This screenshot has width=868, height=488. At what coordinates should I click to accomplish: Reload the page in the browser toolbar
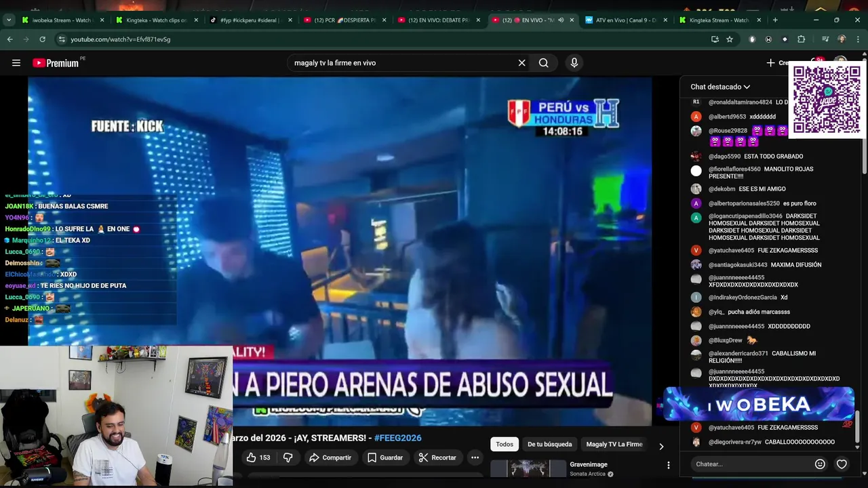(x=42, y=39)
